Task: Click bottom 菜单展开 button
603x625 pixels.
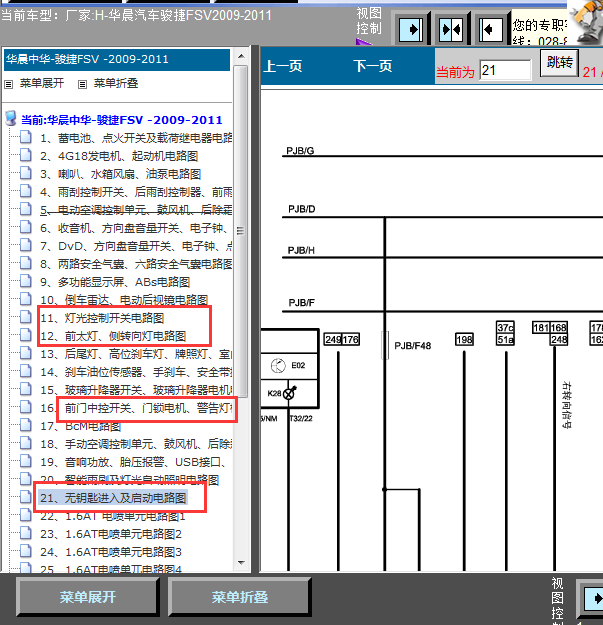Action: [x=88, y=597]
